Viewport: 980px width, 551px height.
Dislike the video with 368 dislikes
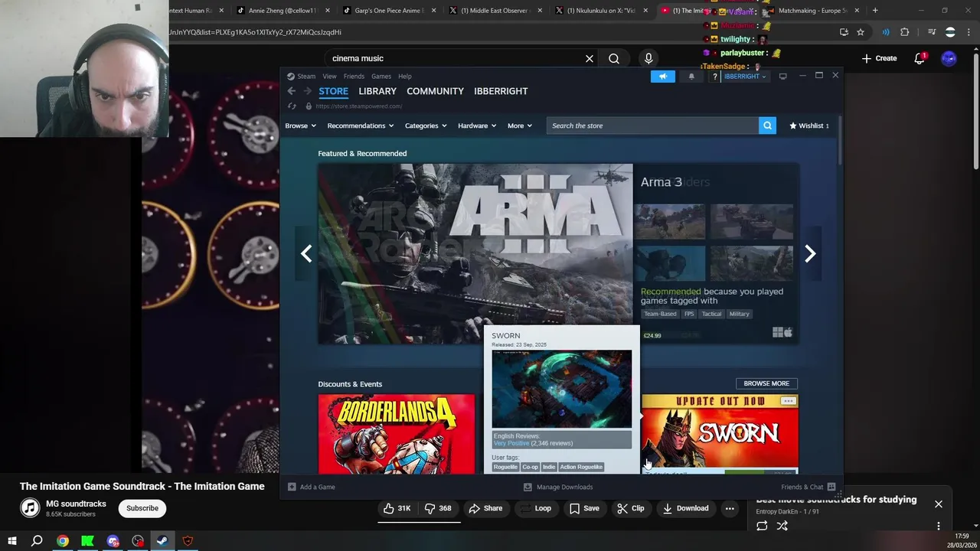pos(439,508)
